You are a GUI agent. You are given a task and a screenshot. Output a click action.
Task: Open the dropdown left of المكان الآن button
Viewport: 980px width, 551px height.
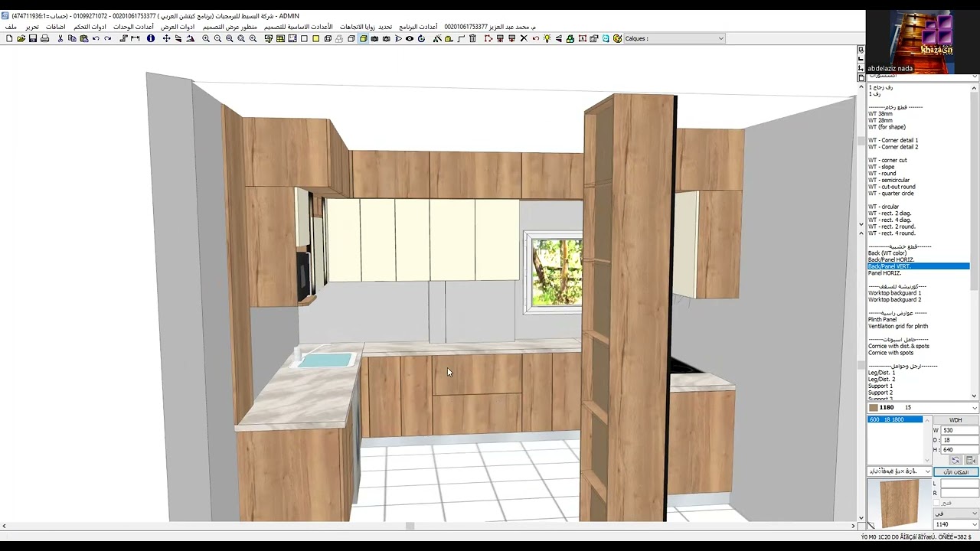(900, 471)
